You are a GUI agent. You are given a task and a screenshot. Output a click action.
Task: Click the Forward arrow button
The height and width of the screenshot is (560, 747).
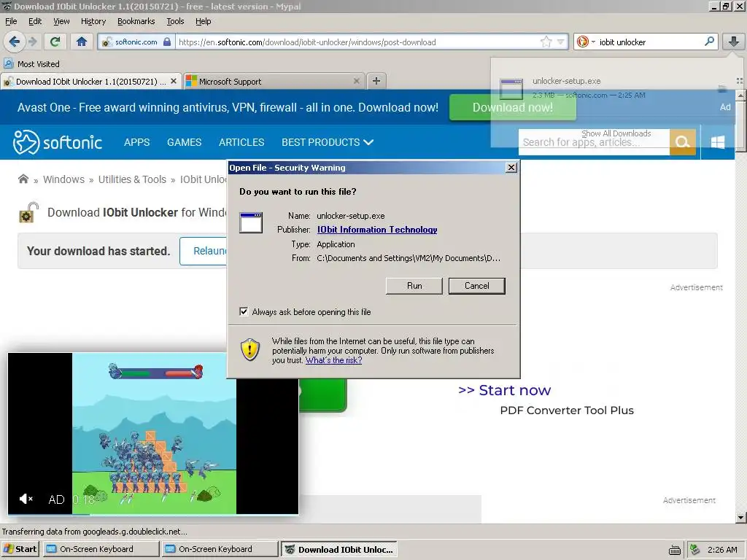(x=32, y=42)
